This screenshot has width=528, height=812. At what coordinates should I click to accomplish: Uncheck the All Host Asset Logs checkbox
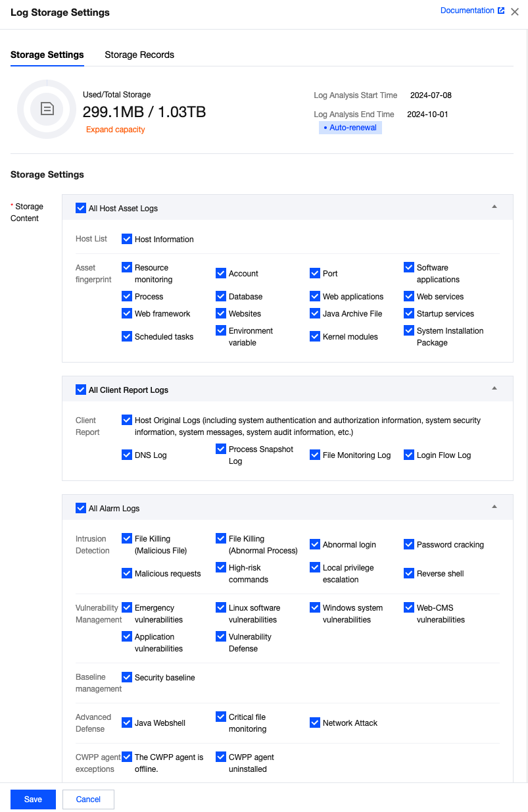tap(81, 208)
